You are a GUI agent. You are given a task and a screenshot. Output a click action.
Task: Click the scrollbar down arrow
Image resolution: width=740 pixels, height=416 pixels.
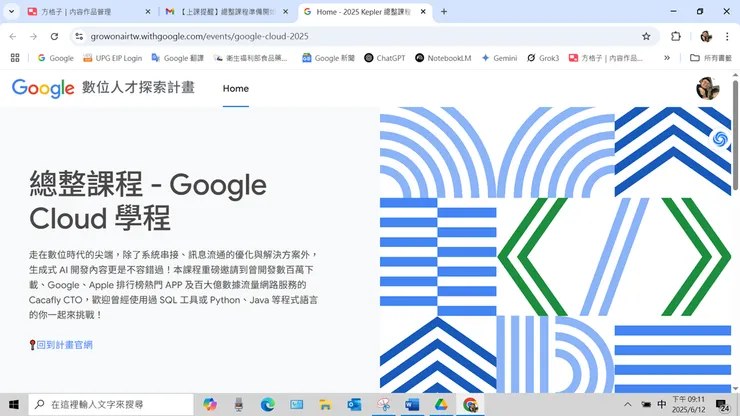tap(735, 388)
